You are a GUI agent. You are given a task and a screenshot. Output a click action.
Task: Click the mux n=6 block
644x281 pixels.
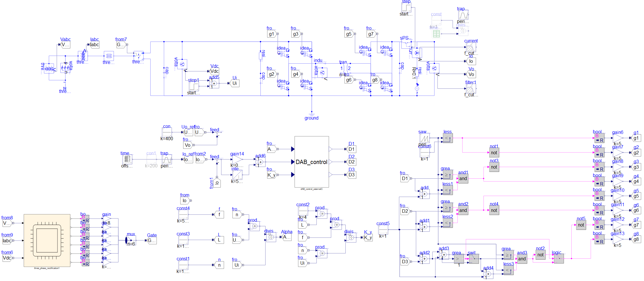(131, 240)
